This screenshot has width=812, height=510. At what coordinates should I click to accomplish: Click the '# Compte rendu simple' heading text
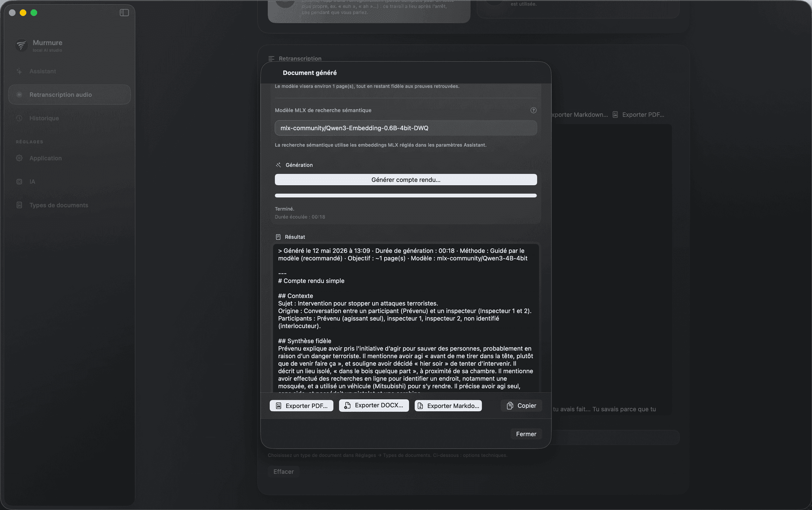pyautogui.click(x=311, y=281)
